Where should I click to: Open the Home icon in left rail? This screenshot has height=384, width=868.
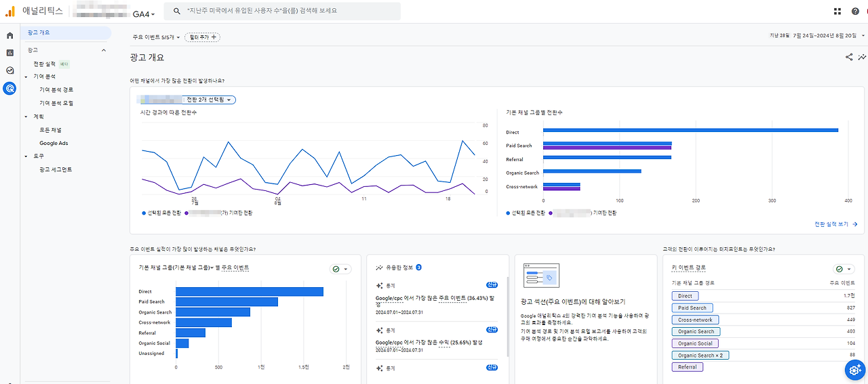click(9, 35)
